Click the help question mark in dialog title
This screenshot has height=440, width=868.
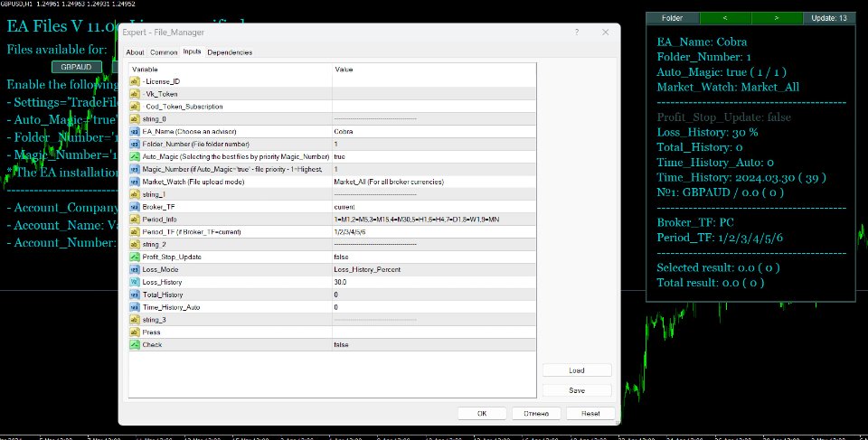(x=577, y=33)
